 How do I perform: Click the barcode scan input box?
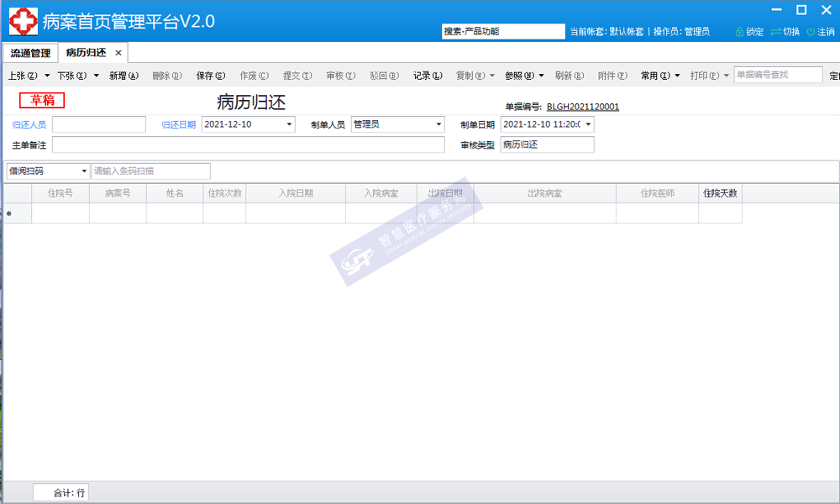coord(151,171)
